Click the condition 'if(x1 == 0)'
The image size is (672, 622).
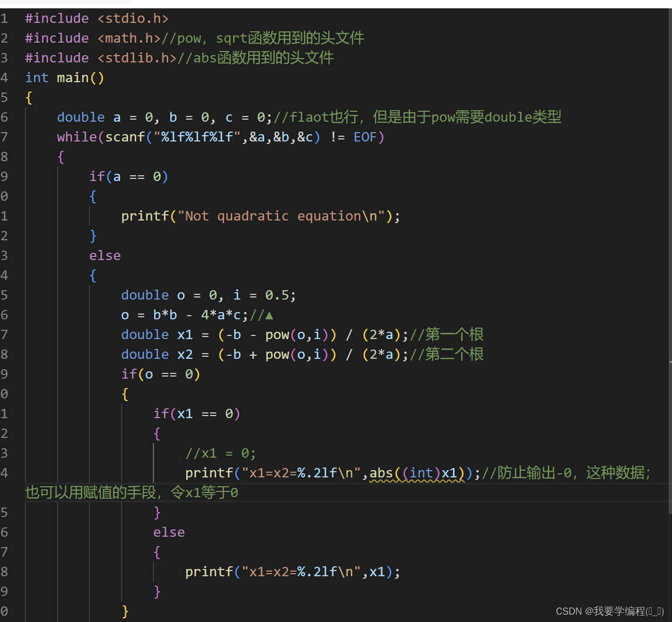pyautogui.click(x=197, y=414)
